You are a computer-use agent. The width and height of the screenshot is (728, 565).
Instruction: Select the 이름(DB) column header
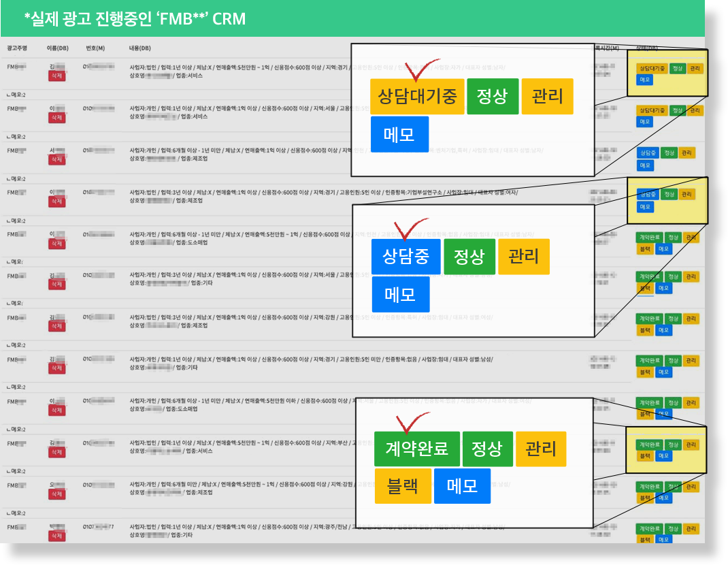[x=57, y=48]
